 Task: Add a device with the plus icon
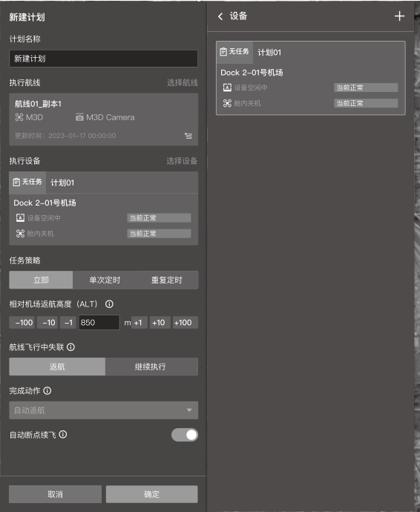tap(399, 16)
